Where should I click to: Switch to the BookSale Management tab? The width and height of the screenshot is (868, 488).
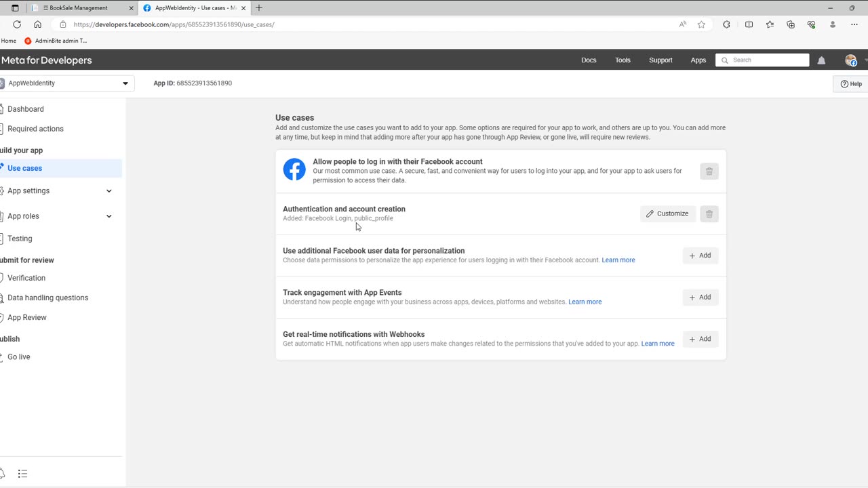[82, 8]
